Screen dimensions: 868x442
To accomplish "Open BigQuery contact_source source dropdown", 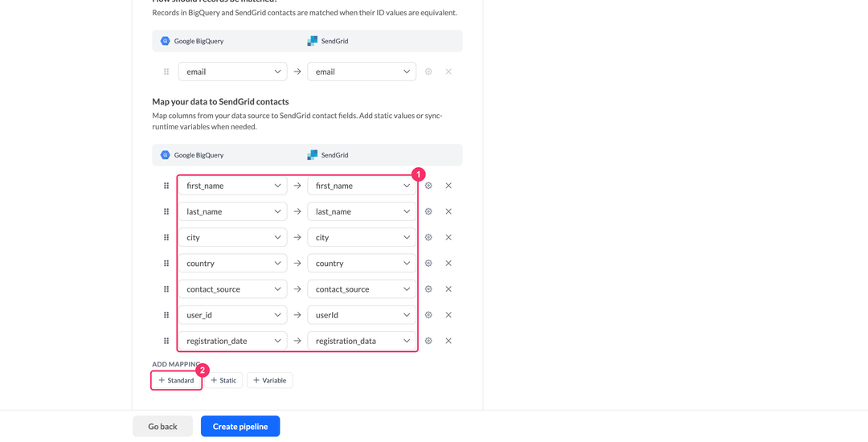I will (x=232, y=289).
